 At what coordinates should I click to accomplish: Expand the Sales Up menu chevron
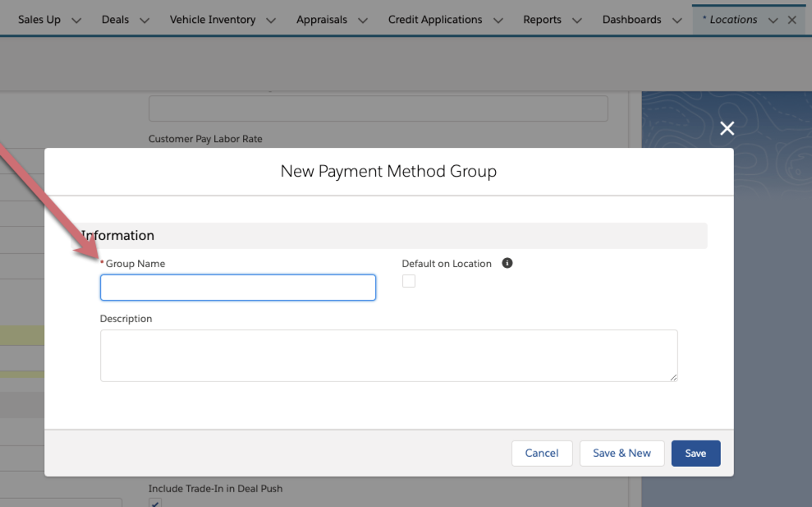point(76,21)
